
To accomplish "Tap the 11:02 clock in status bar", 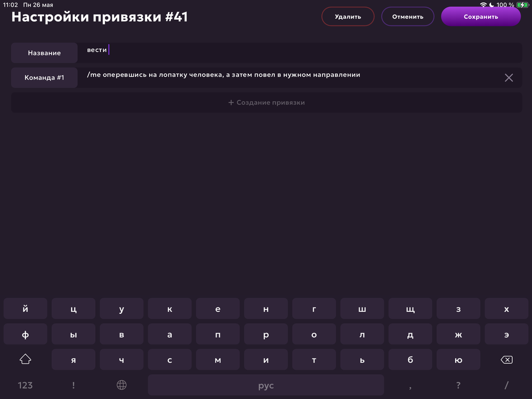I will point(10,5).
